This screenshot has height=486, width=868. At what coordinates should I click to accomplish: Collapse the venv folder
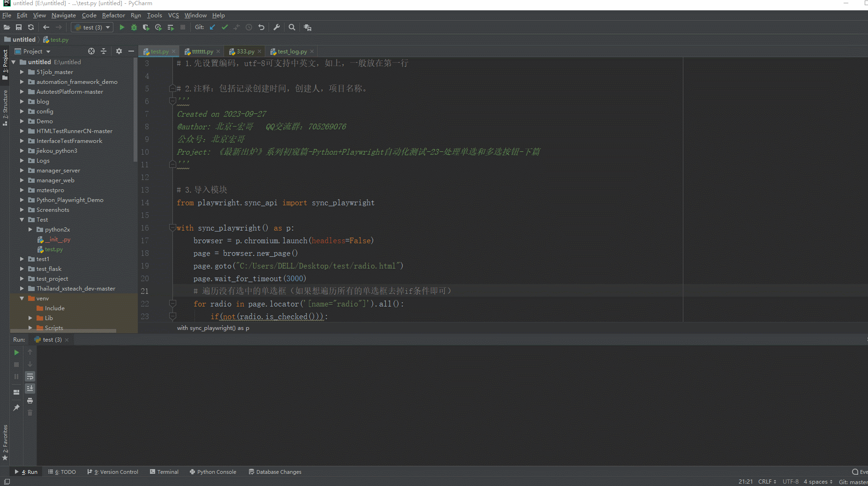tap(22, 299)
